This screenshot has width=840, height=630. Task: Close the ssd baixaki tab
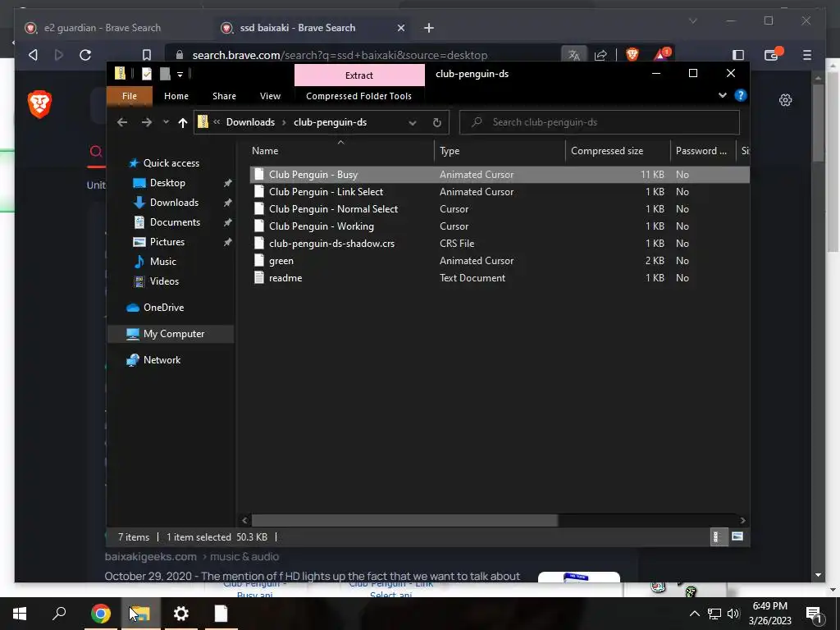point(400,28)
